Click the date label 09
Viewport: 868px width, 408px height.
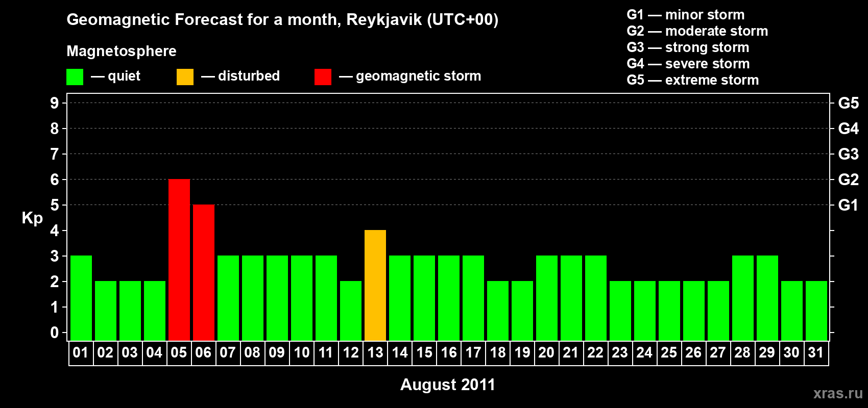(x=277, y=352)
